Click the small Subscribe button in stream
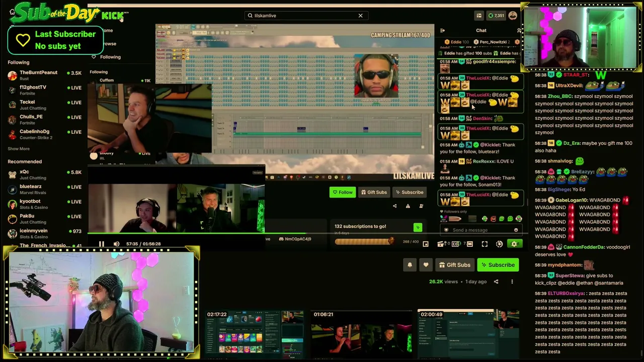Image resolution: width=644 pixels, height=362 pixels. [x=409, y=192]
